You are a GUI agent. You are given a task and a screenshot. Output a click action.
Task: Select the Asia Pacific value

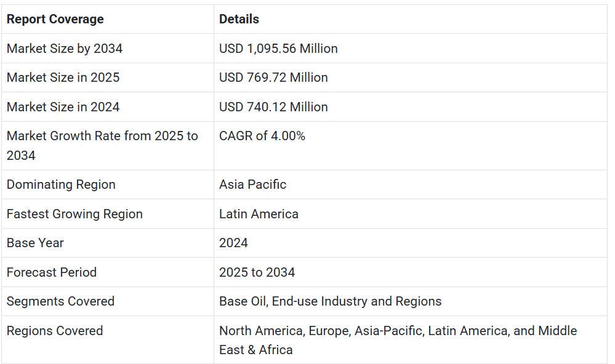[x=252, y=184]
